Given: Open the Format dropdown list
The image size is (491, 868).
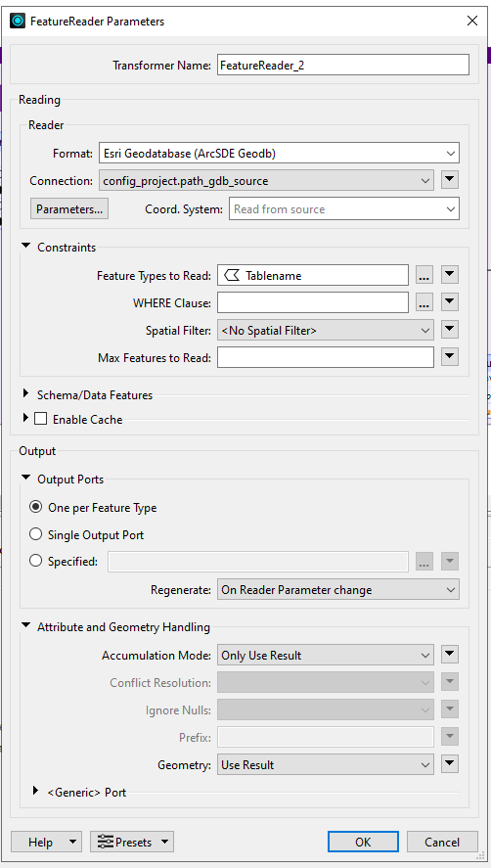Looking at the screenshot, I should (279, 154).
